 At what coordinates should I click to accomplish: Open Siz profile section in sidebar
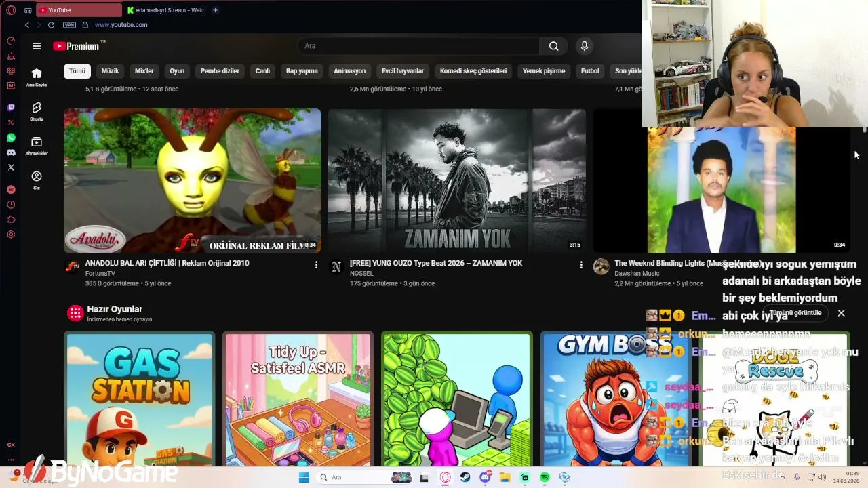[37, 180]
